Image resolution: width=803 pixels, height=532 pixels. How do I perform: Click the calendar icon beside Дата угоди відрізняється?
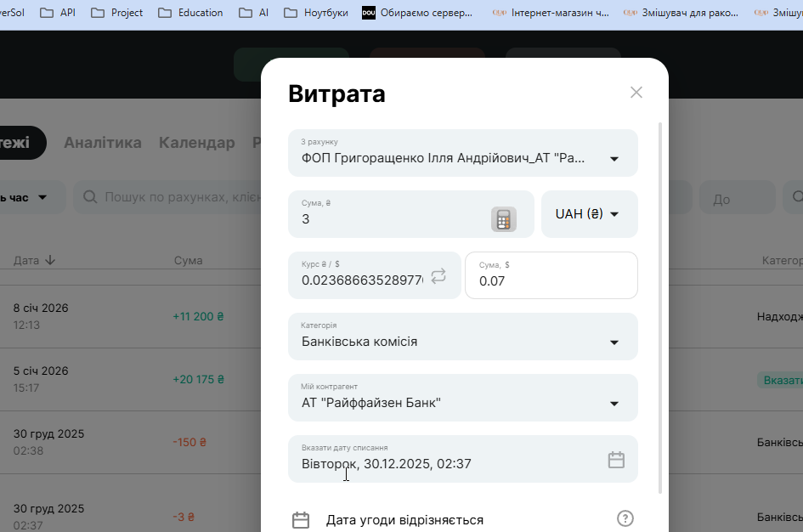tap(301, 520)
